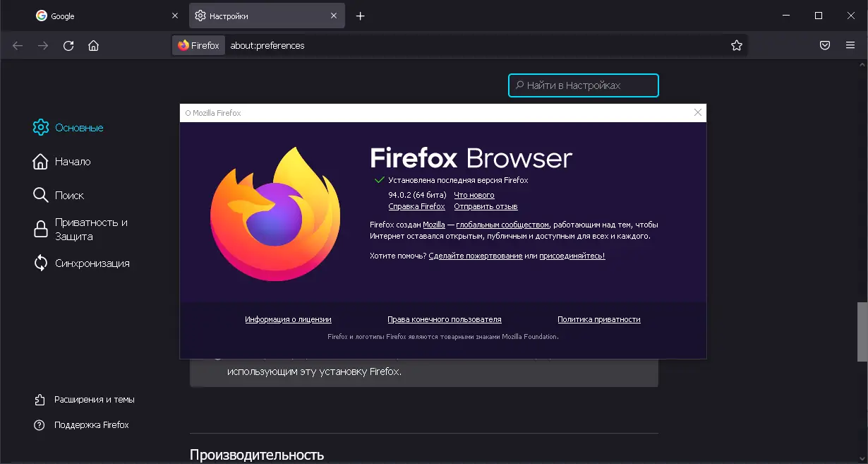Open the Основные settings section
The width and height of the screenshot is (868, 464).
pos(78,127)
